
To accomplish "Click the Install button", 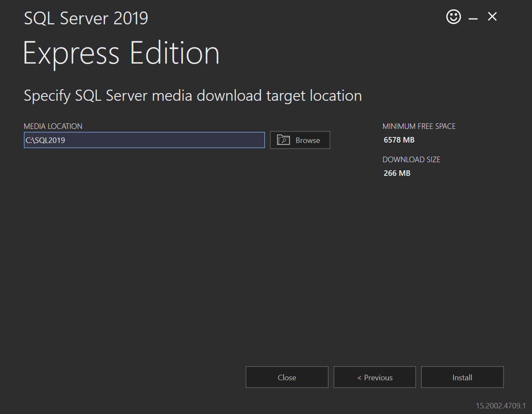I will (x=462, y=377).
